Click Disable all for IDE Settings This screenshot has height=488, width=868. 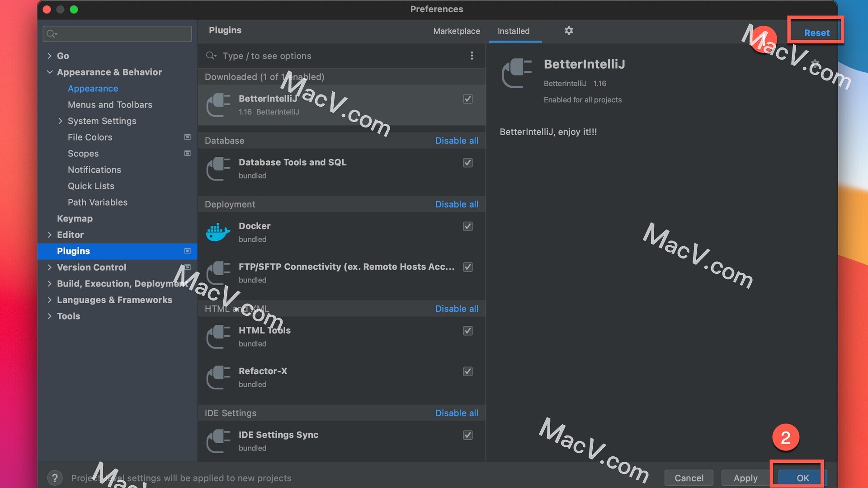[x=457, y=413]
